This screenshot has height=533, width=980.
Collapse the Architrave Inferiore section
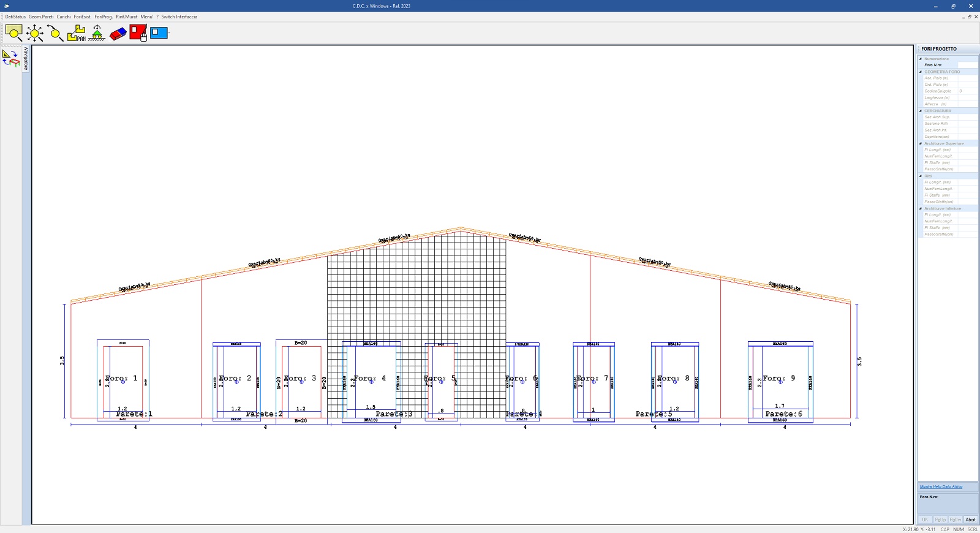coord(920,208)
